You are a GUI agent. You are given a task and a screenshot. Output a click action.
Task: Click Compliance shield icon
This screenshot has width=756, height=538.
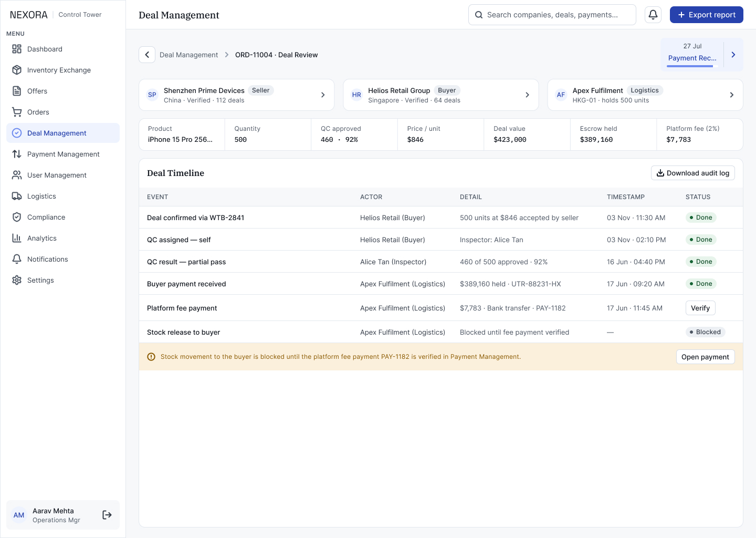coord(17,217)
